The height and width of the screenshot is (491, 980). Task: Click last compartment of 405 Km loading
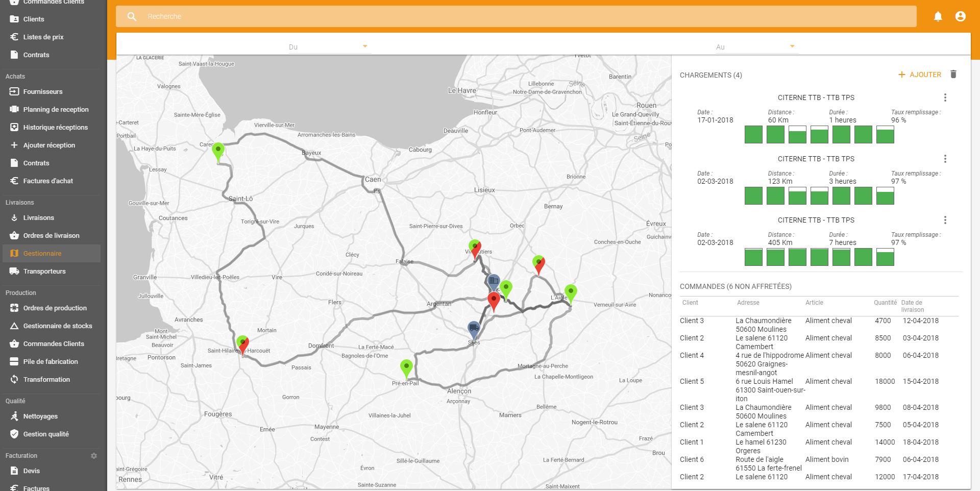click(885, 257)
